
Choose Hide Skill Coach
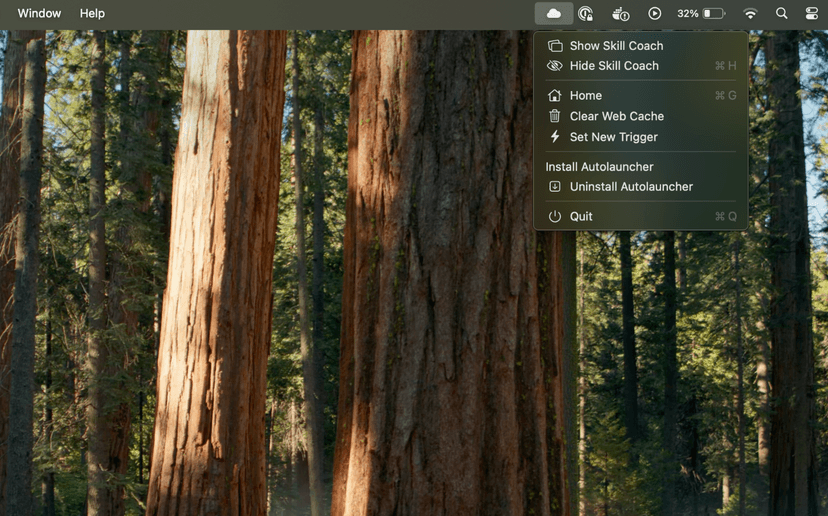point(641,66)
